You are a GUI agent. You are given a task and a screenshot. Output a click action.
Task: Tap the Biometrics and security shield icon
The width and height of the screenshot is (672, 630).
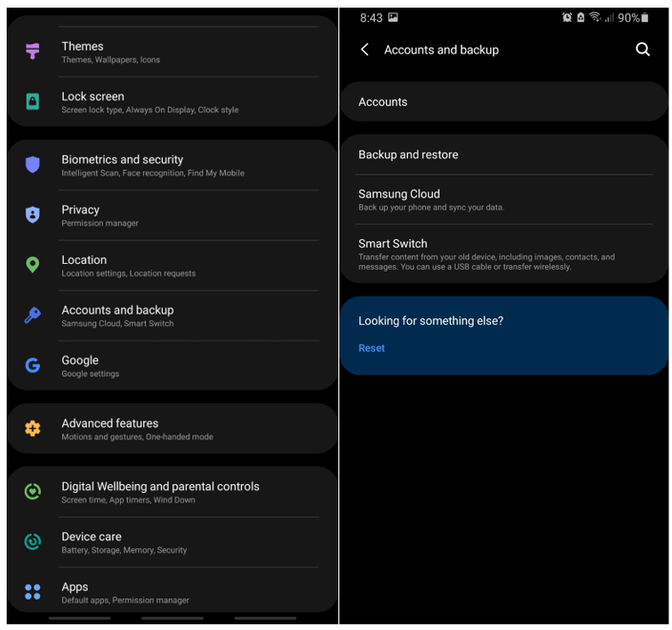32,165
